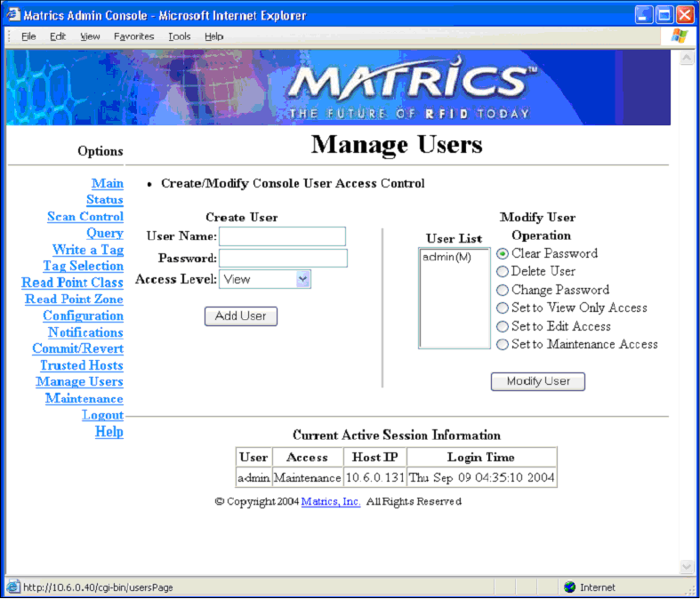
Task: Open the Status link
Action: pyautogui.click(x=104, y=200)
